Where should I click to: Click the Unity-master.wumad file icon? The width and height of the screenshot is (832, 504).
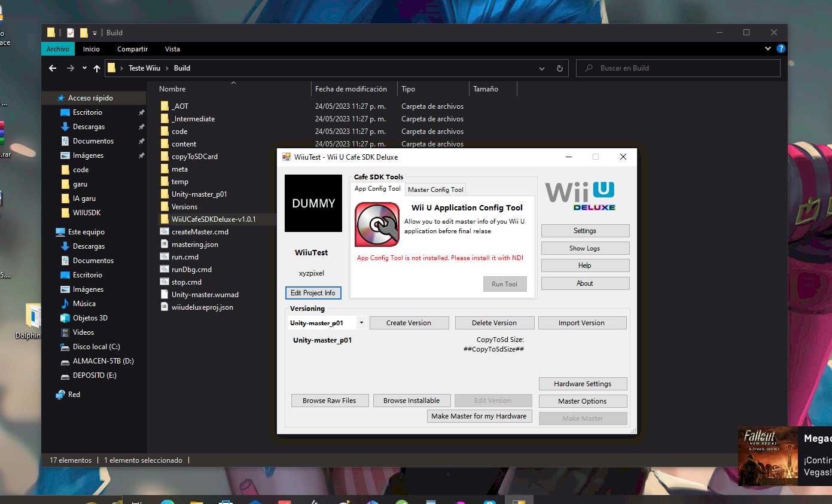click(x=165, y=295)
